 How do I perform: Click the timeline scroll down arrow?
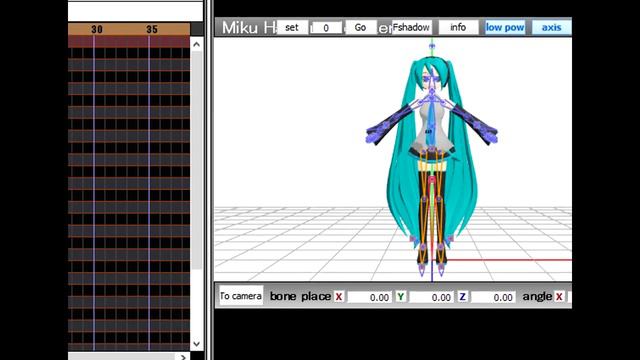[196, 344]
